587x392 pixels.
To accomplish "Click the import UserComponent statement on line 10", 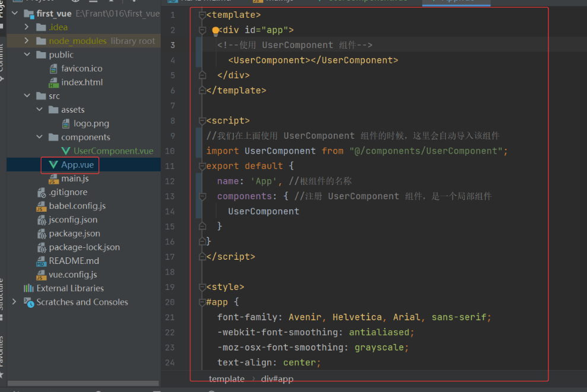I will click(357, 151).
